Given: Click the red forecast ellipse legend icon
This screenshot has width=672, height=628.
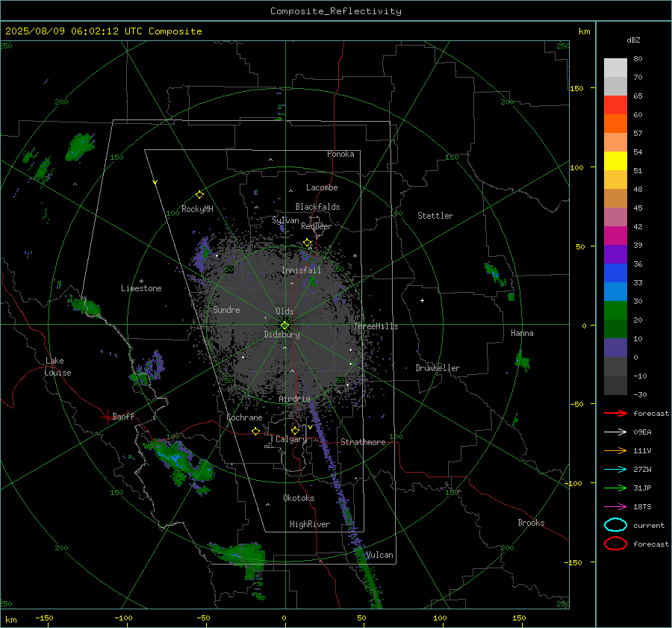Looking at the screenshot, I should (615, 544).
